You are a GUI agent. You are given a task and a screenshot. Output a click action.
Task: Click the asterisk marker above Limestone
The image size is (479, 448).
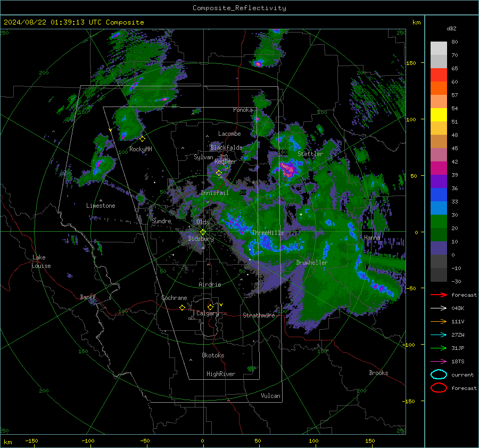click(101, 201)
